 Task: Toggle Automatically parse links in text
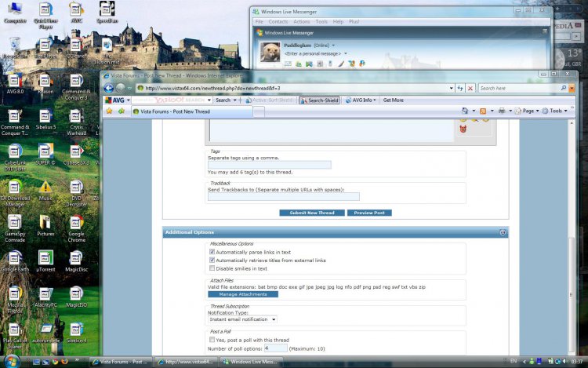click(212, 252)
